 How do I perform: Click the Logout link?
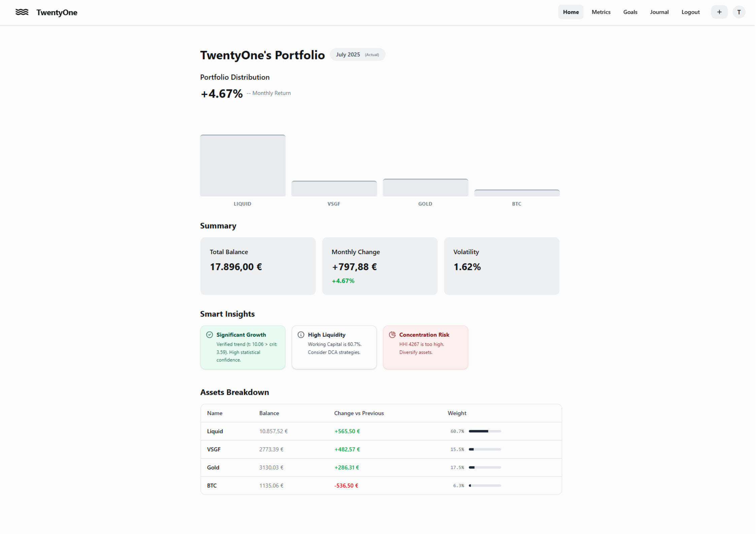click(690, 12)
